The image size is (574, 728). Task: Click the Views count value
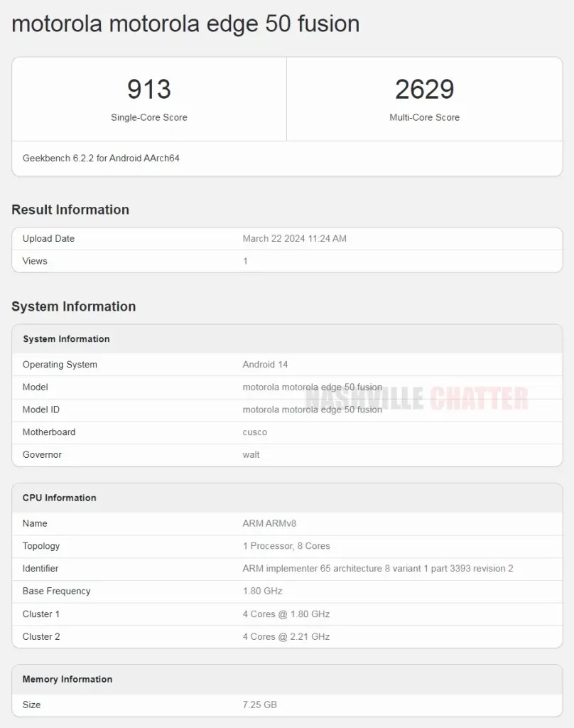245,261
